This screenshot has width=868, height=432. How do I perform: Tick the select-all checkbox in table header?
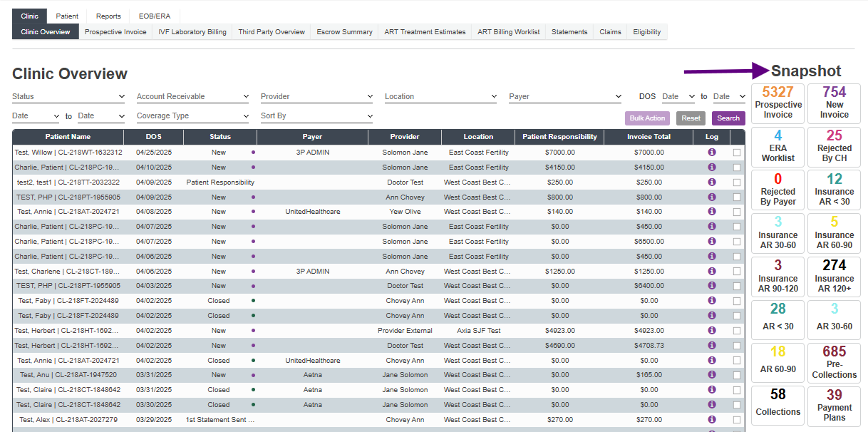(736, 137)
